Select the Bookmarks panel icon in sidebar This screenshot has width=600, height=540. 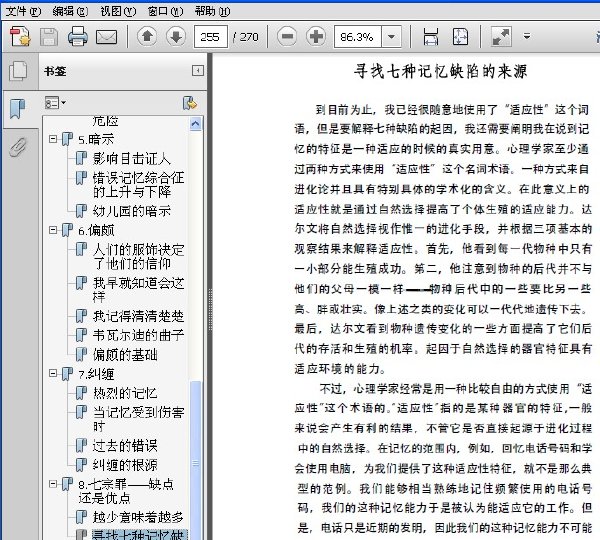click(18, 109)
